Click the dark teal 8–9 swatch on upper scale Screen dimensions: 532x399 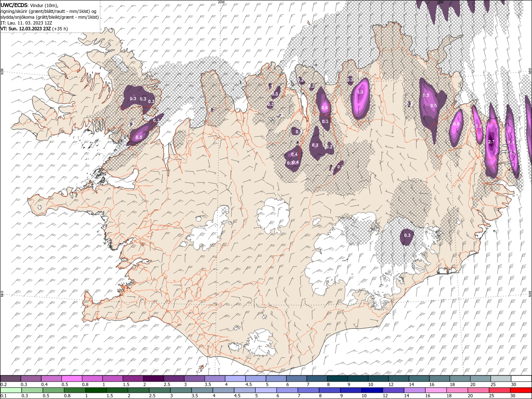(337, 379)
